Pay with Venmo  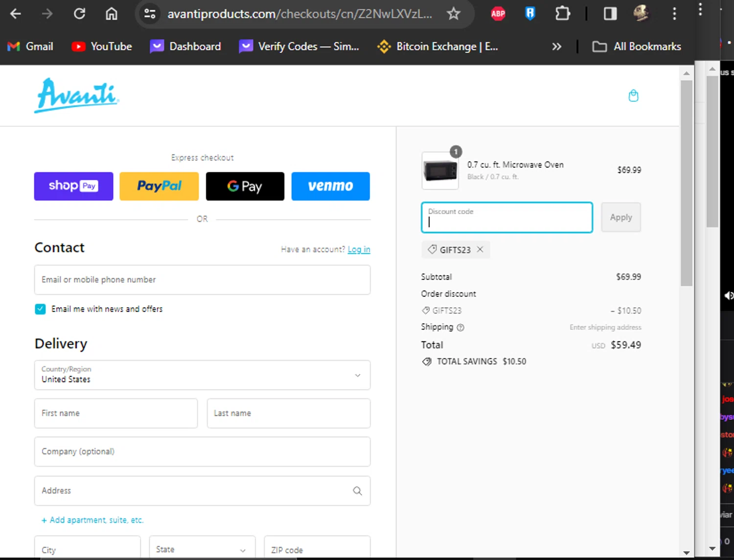click(x=330, y=186)
